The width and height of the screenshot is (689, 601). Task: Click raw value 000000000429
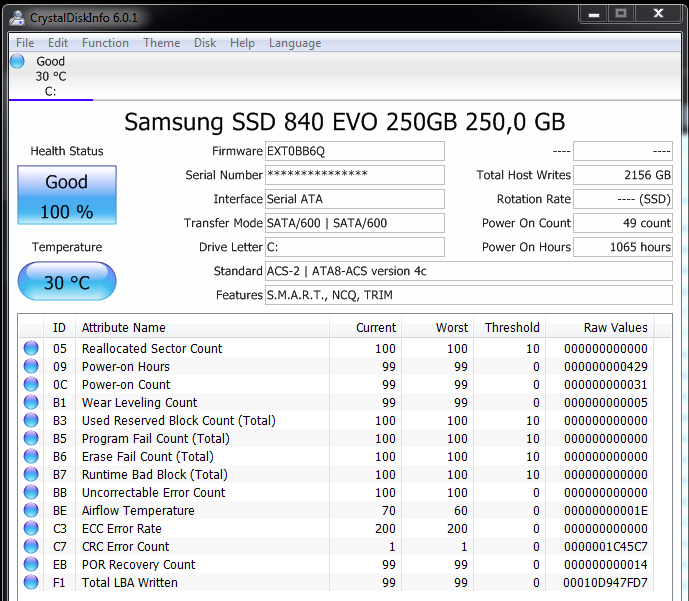[x=606, y=366]
